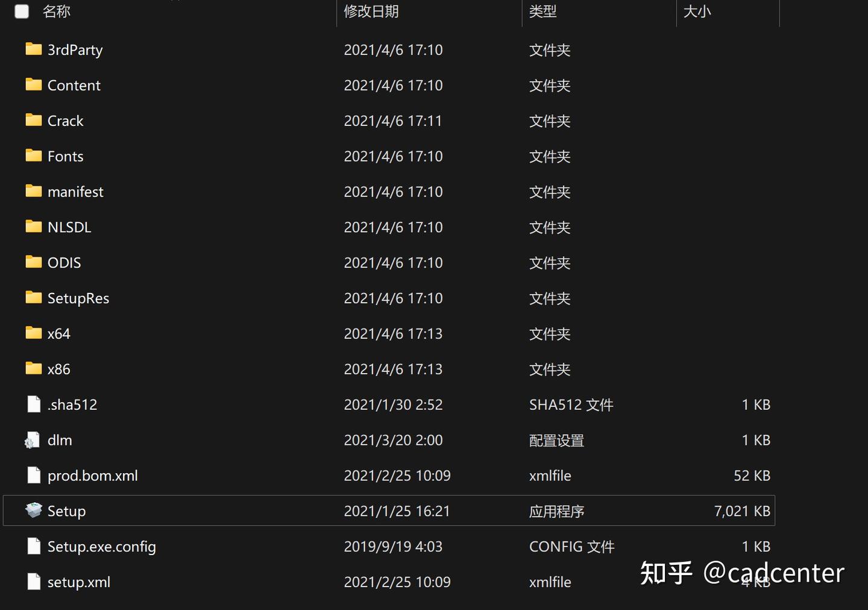868x610 pixels.
Task: Select the Content folder name
Action: (x=74, y=86)
